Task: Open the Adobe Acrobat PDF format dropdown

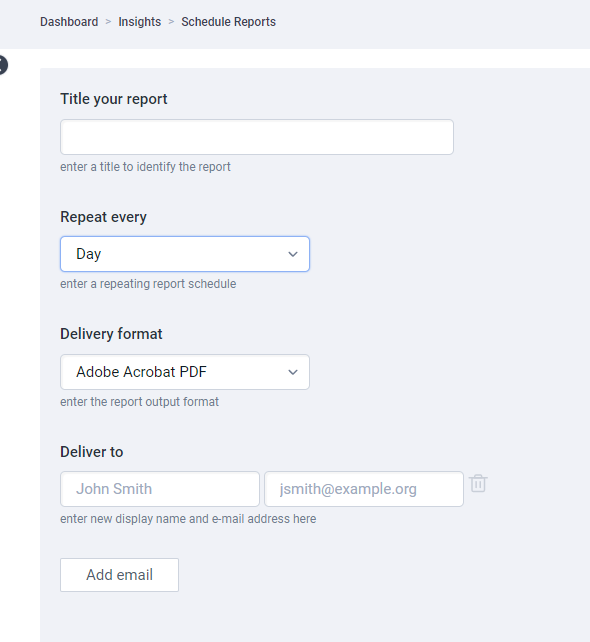Action: click(x=185, y=372)
